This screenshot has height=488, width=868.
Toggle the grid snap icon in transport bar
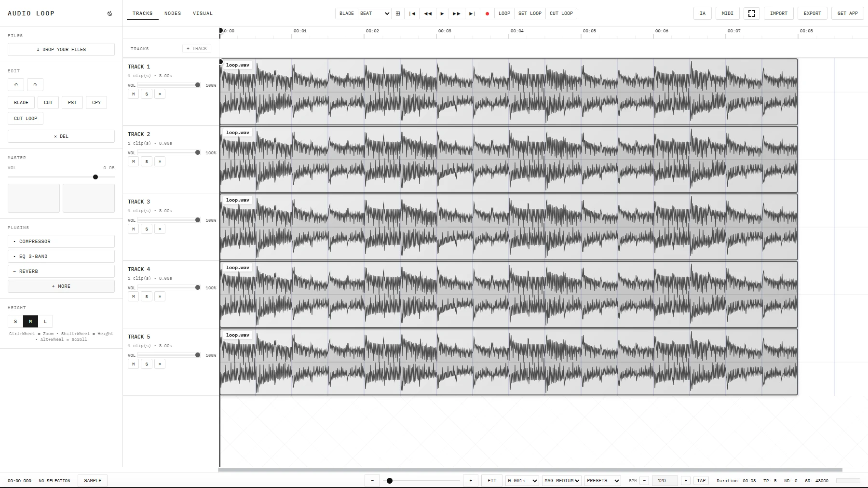pos(398,14)
